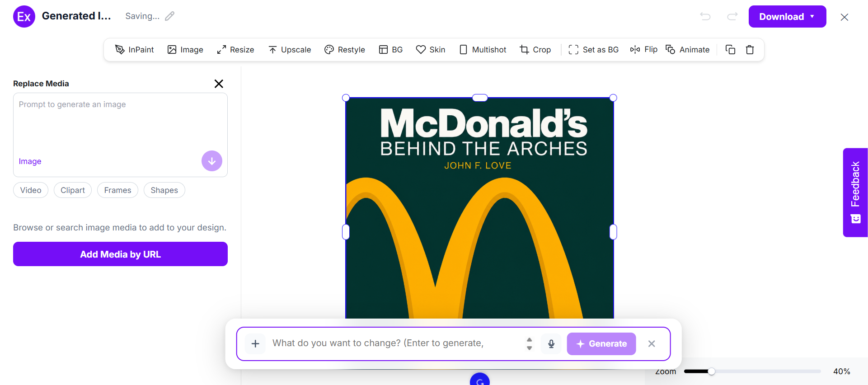Duplicate the selected image

click(730, 50)
